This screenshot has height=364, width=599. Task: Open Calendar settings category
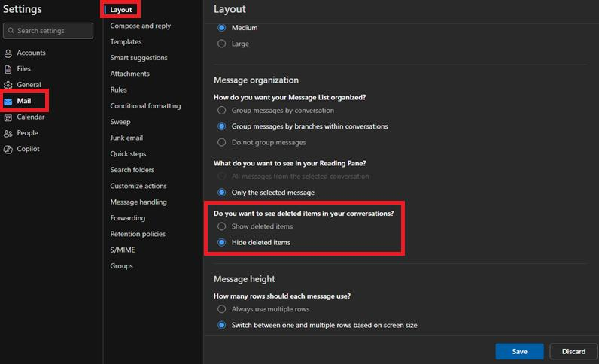[31, 117]
